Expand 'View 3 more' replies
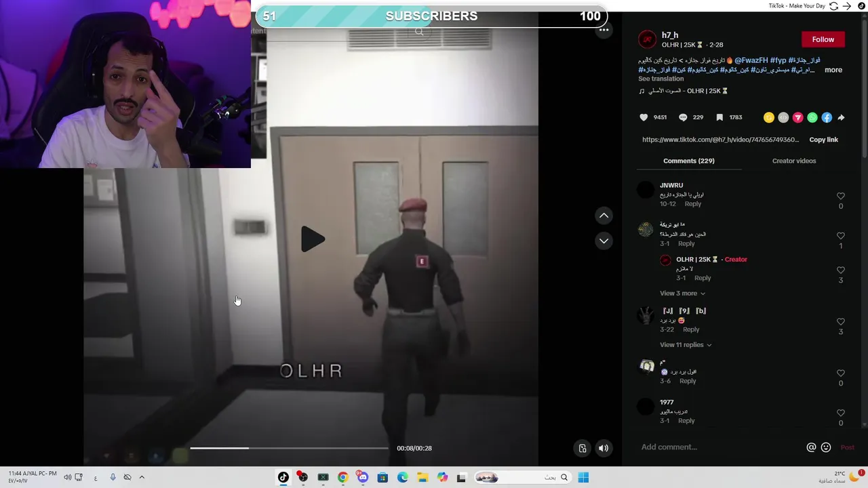The height and width of the screenshot is (488, 868). pos(682,293)
